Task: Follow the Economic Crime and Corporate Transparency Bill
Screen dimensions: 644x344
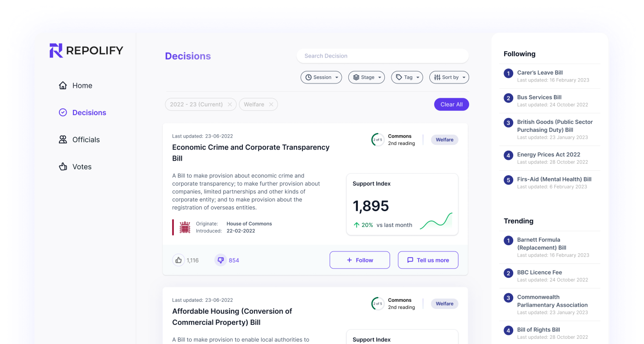Action: tap(359, 260)
